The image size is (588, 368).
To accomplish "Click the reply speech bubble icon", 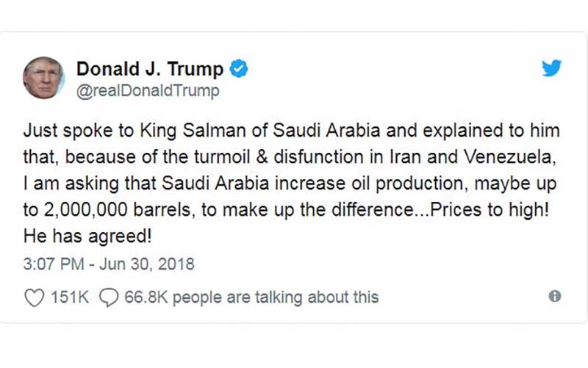I will [108, 297].
